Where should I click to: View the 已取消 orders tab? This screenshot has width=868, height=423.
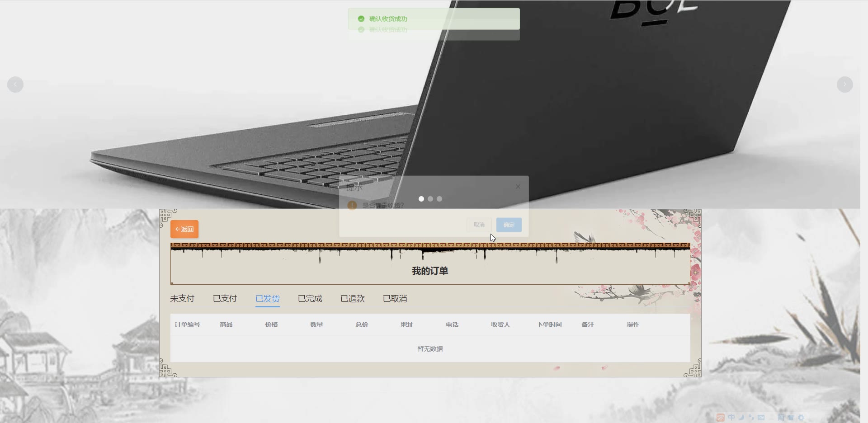pyautogui.click(x=395, y=299)
